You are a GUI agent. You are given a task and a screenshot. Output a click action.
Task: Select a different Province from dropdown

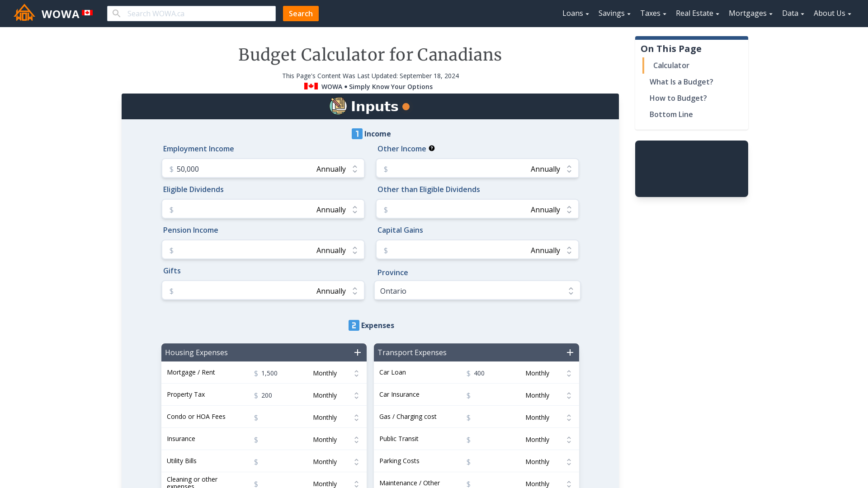pyautogui.click(x=477, y=291)
